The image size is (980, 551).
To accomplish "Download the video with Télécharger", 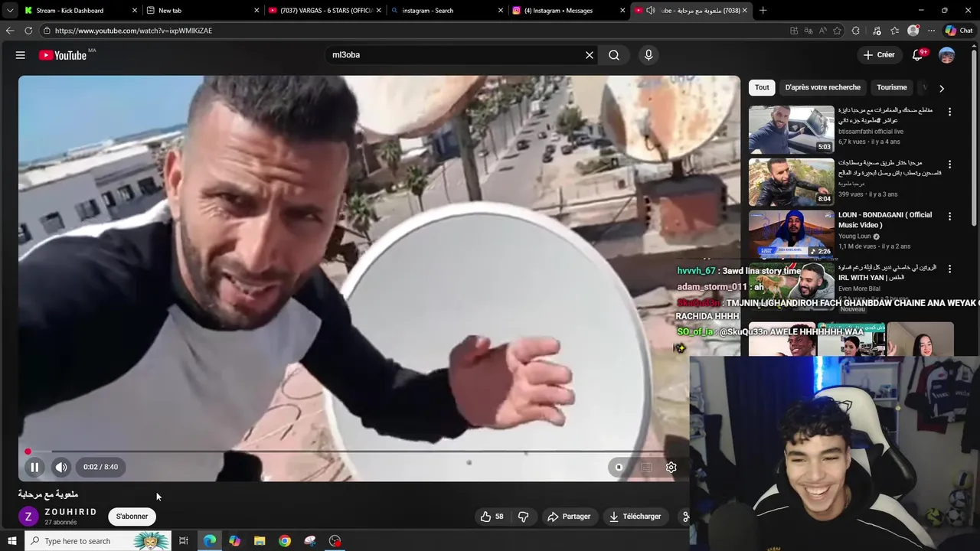I will point(635,517).
